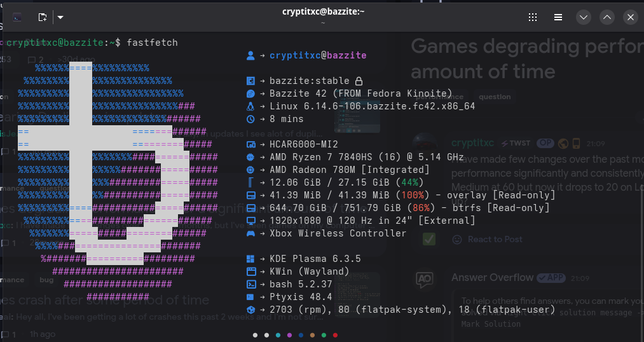Image resolution: width=644 pixels, height=342 pixels.
Task: Click the 'AMD Ryzen 7 7840HS (16) @ 5.14 GHz' text
Action: pyautogui.click(x=366, y=157)
